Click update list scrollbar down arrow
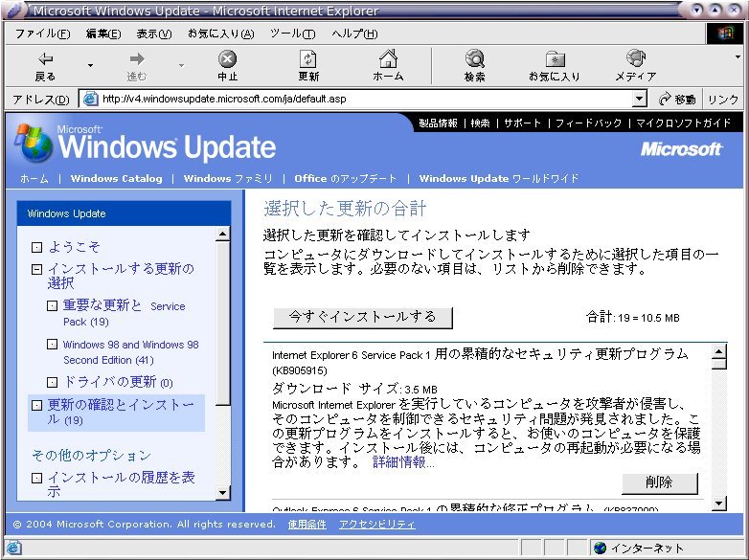The width and height of the screenshot is (749, 560). click(719, 504)
